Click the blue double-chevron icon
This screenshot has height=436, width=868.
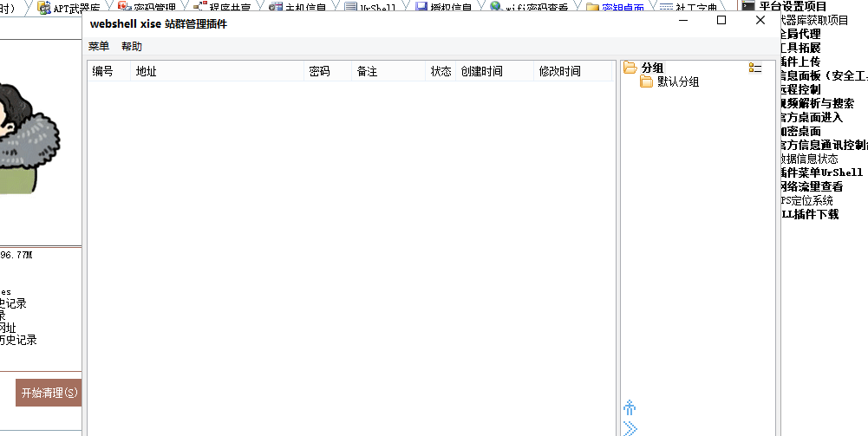[630, 428]
